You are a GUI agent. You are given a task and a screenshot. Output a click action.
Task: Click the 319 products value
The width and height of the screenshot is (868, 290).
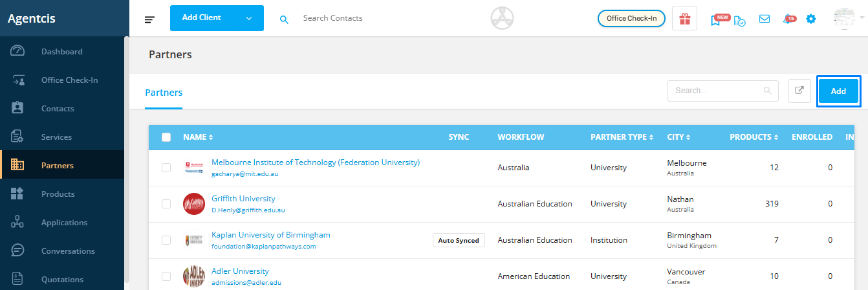(772, 204)
